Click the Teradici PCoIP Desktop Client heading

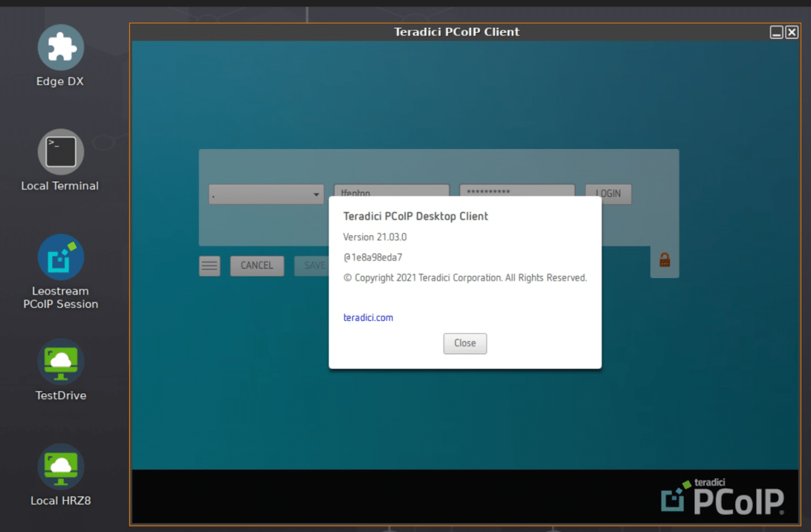415,216
